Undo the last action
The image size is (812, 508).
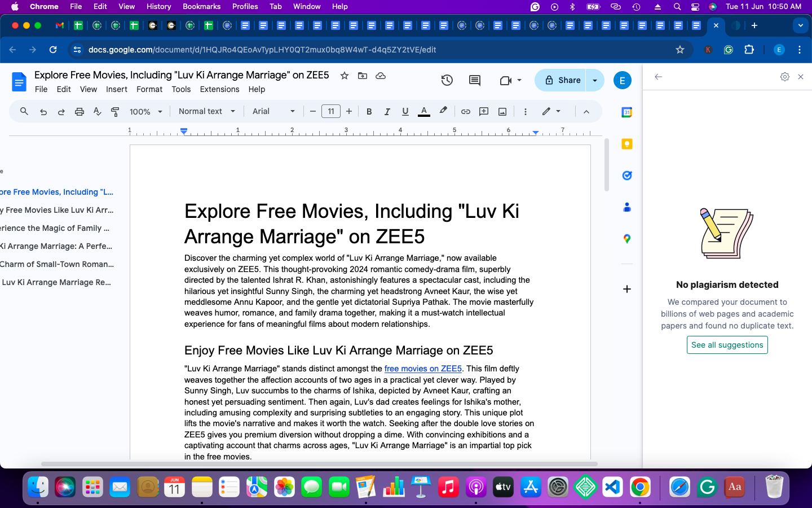(x=43, y=112)
